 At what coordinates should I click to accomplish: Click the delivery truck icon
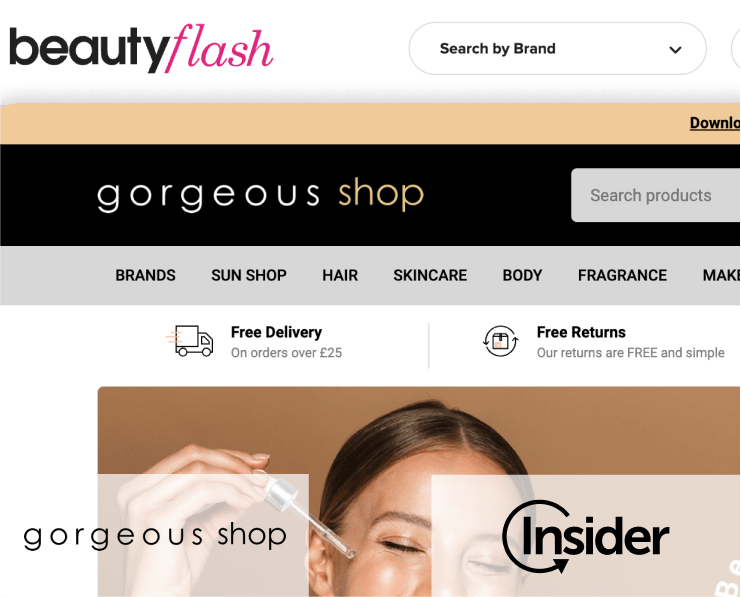click(190, 340)
